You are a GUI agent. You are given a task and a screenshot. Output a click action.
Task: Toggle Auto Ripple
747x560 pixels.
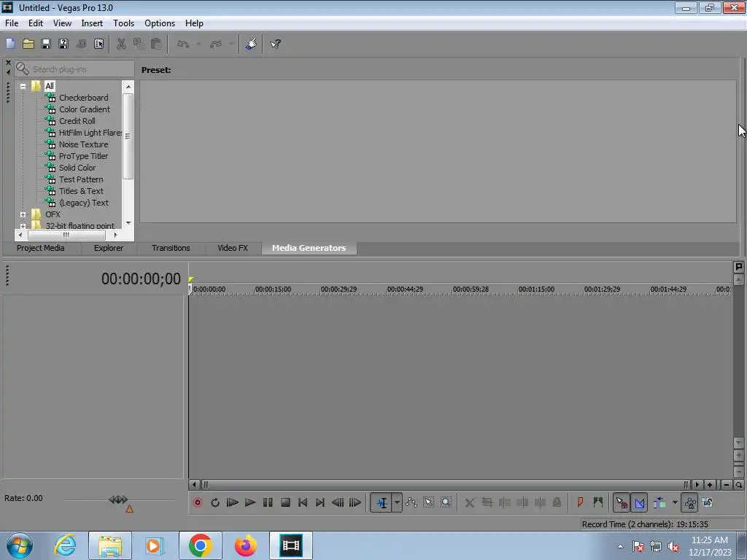tap(659, 502)
